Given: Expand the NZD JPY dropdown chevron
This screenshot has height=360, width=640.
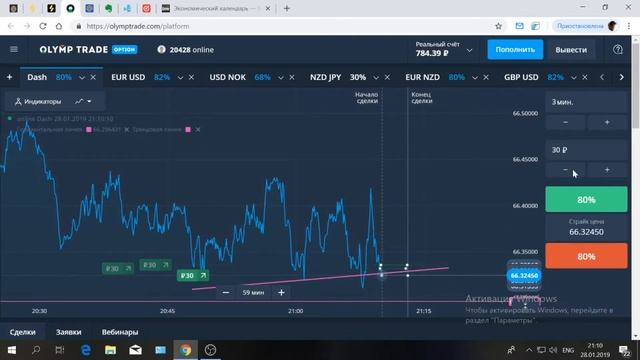Looking at the screenshot, I should (x=376, y=78).
